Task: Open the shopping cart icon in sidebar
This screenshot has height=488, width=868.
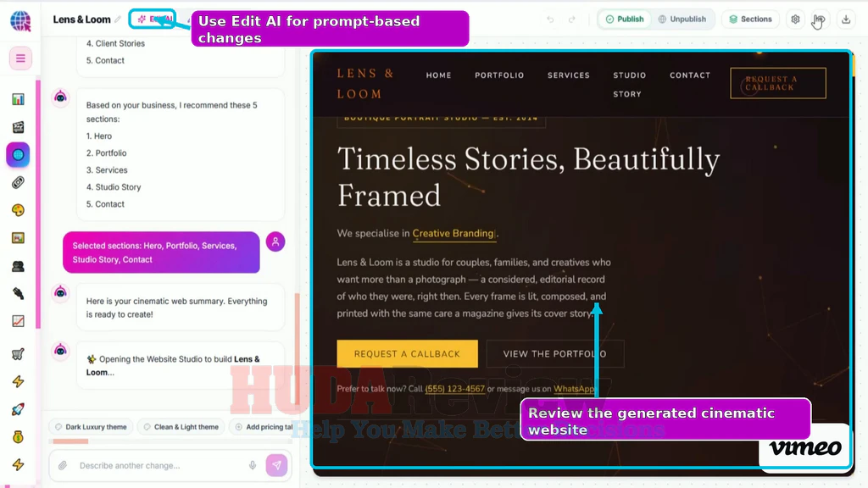Action: coord(19,354)
